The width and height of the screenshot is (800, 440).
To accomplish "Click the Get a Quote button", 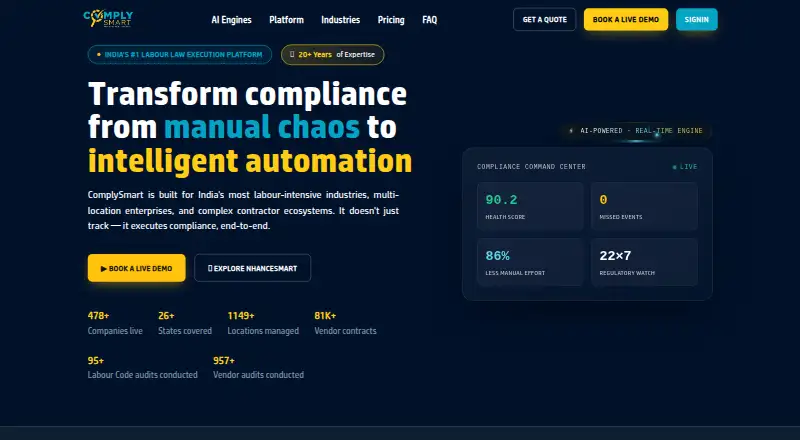I will 544,19.
